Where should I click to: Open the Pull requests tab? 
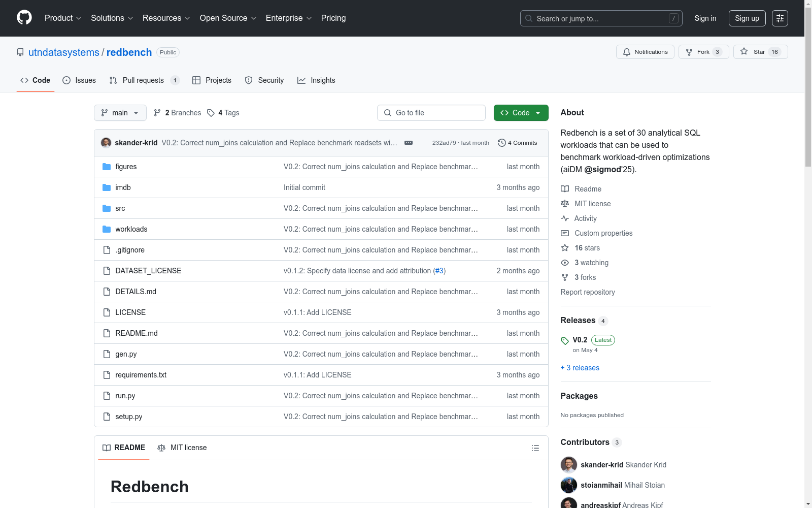coord(144,80)
